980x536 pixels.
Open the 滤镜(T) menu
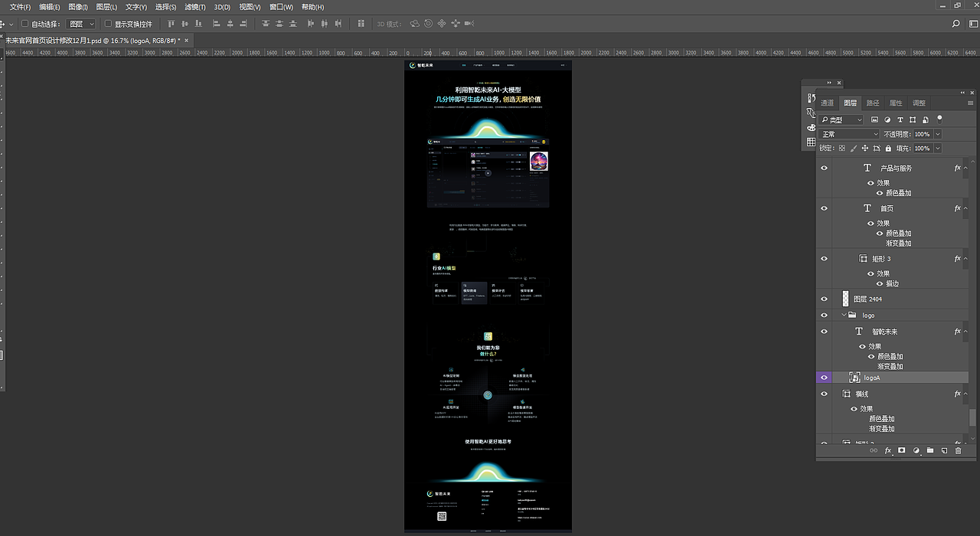[x=195, y=7]
